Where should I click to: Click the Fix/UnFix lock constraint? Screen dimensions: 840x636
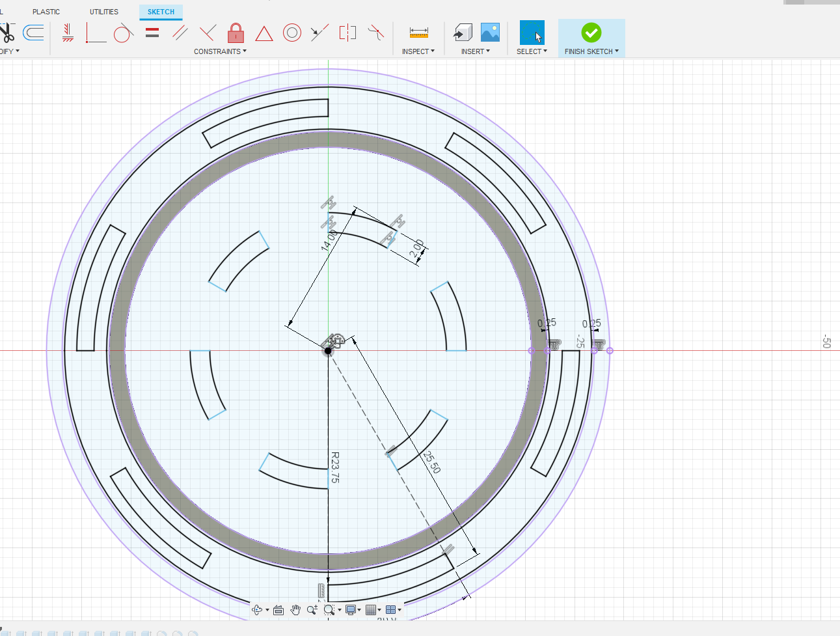point(235,33)
